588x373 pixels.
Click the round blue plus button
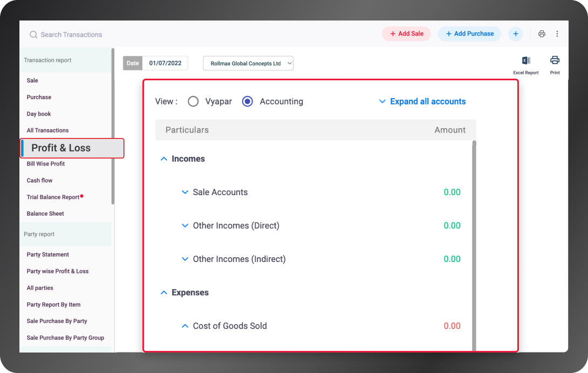(x=516, y=34)
